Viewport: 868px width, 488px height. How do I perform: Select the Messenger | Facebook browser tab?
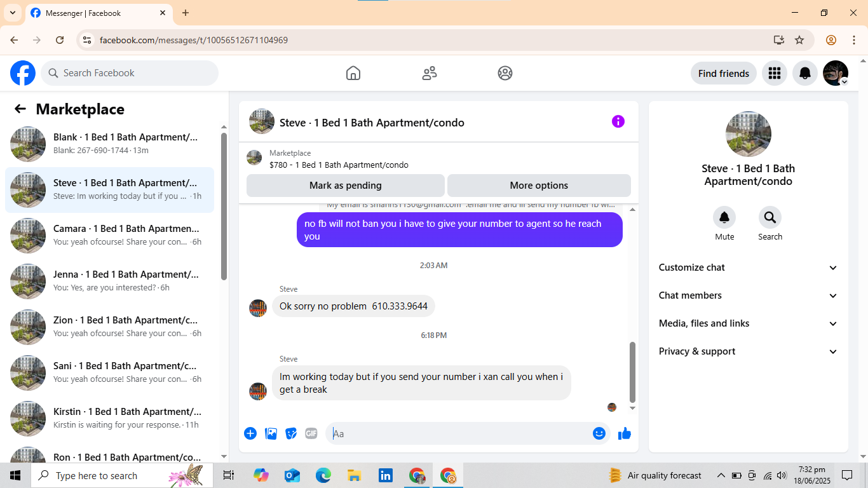[98, 13]
